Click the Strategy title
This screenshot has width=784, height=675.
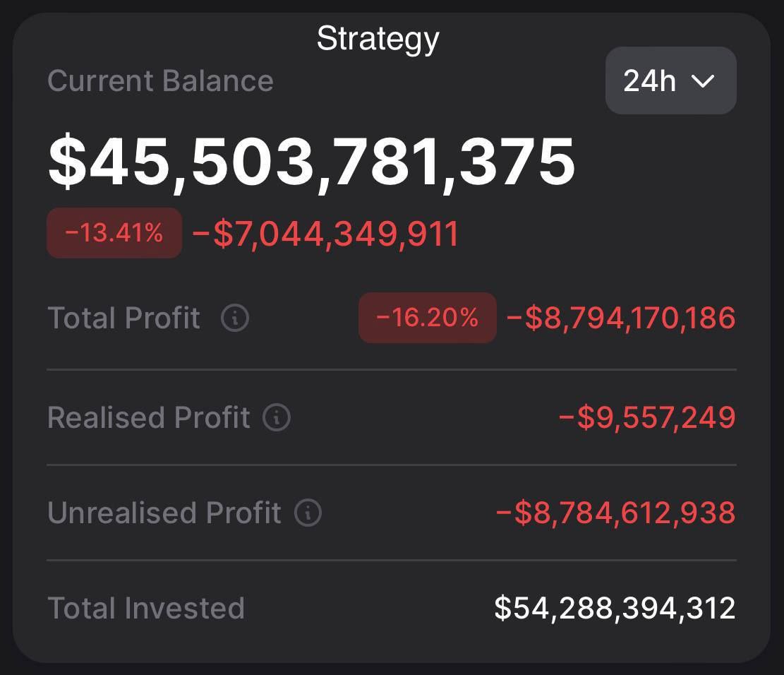[378, 39]
